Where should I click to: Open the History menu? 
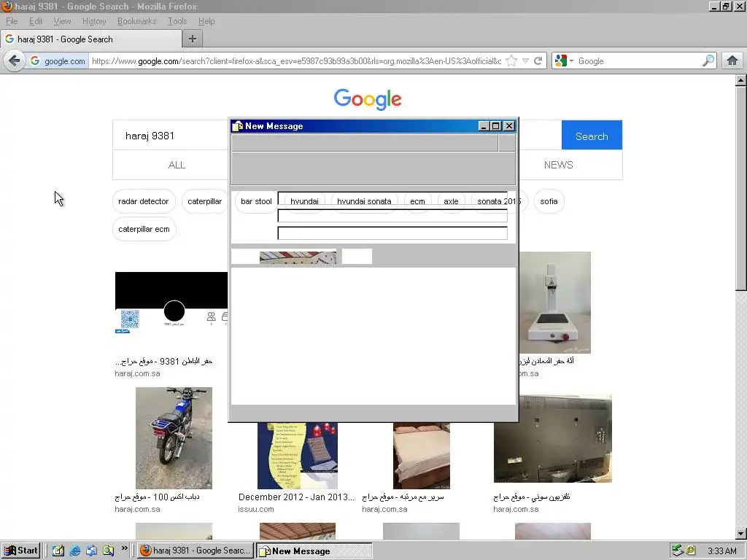pos(94,21)
